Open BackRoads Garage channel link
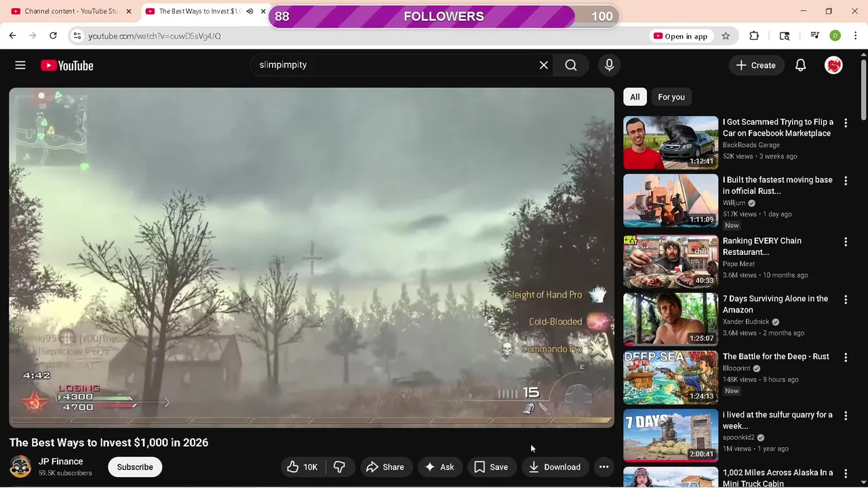Screen dimensions: 868x488 point(751,145)
